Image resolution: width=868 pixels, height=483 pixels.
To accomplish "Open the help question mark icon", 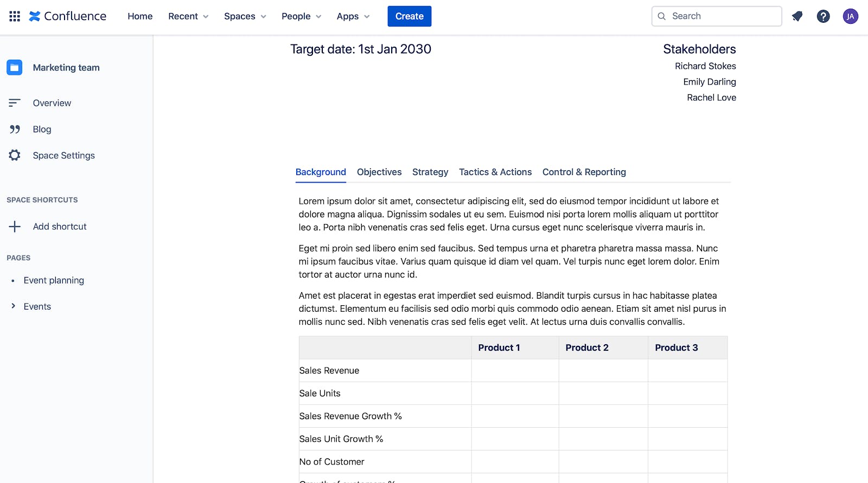I will 823,16.
